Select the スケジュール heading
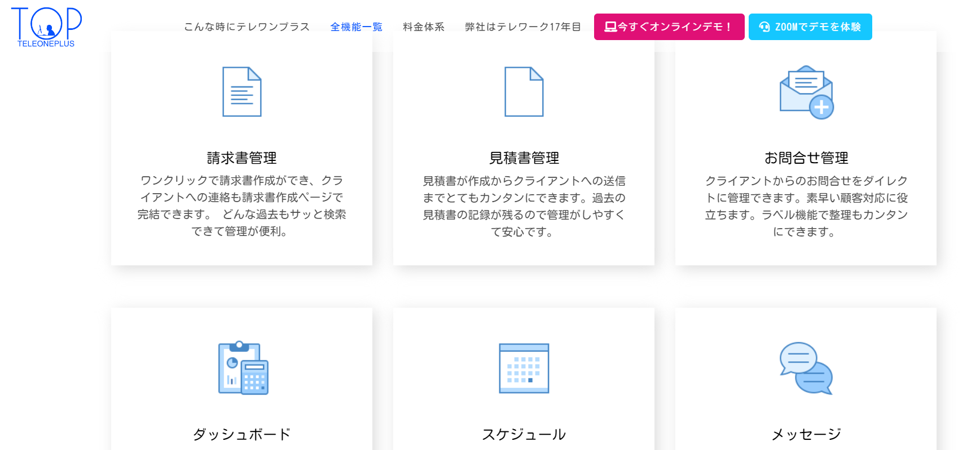980x450 pixels. tap(524, 434)
